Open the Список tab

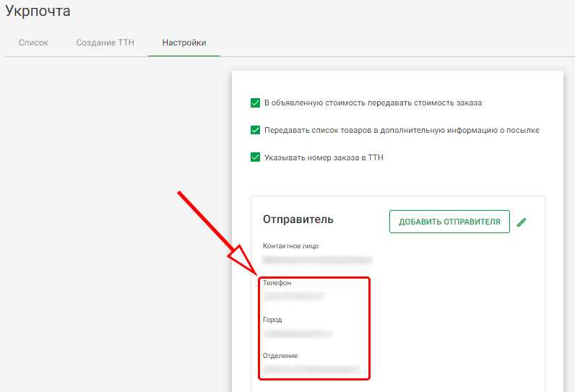(x=33, y=43)
